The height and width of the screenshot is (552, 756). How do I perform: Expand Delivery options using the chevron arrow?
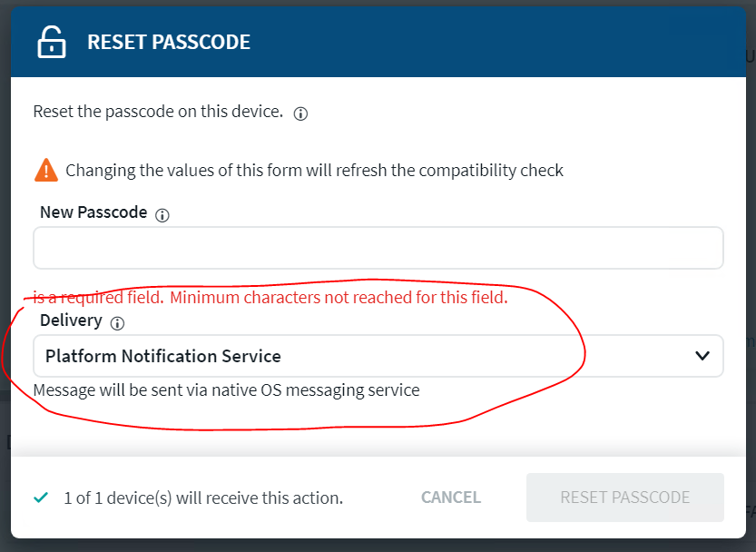[x=702, y=356]
